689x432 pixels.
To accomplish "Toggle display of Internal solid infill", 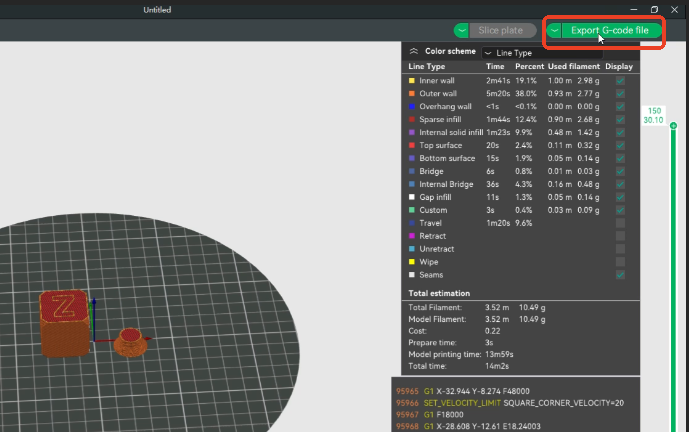I will pos(620,132).
